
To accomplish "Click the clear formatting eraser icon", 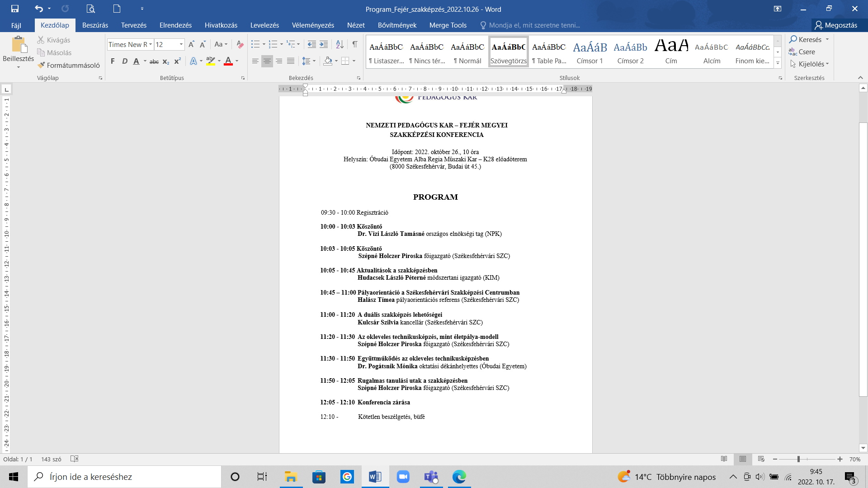I will click(x=240, y=44).
